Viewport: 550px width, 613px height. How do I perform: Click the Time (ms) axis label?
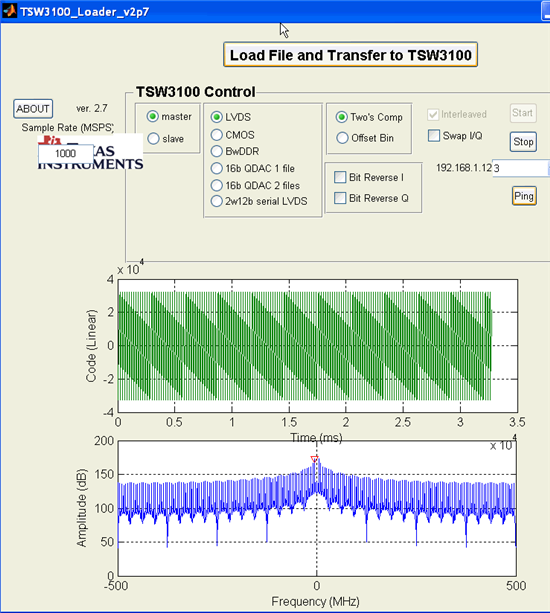[316, 437]
